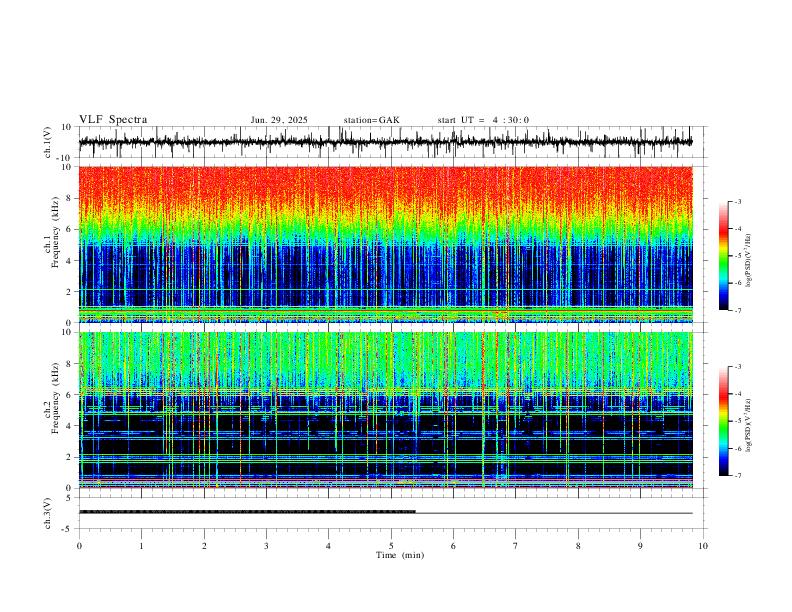The width and height of the screenshot is (792, 612).
Task: Click time axis tick label "1"
Action: (x=141, y=546)
